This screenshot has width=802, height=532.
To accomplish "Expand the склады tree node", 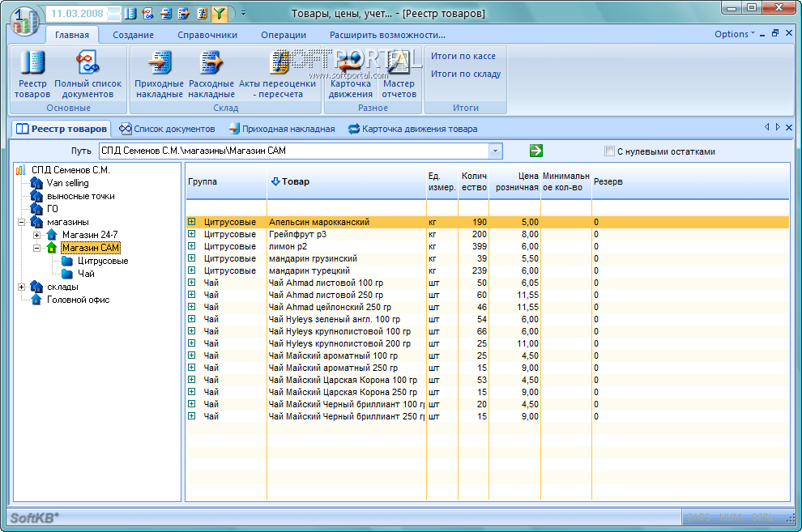I will click(21, 287).
